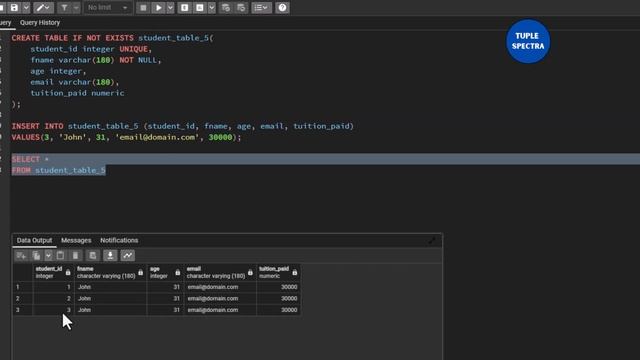Select result row number 1
Image resolution: width=640 pixels, height=360 pixels.
(22, 287)
